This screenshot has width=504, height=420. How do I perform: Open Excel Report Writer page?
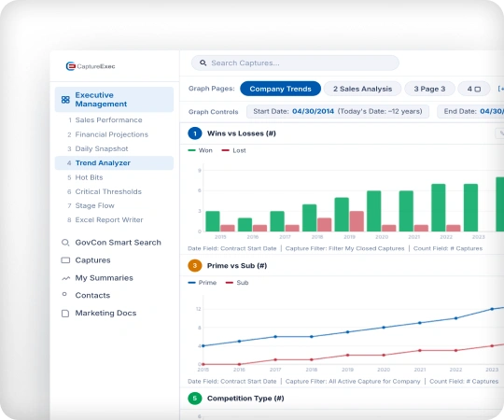click(x=109, y=220)
